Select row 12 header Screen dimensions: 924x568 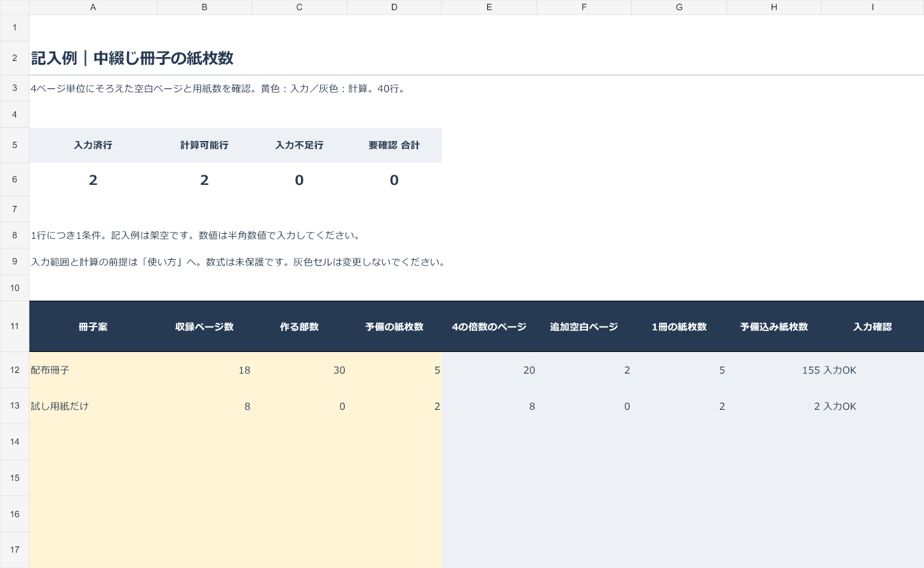pyautogui.click(x=15, y=370)
